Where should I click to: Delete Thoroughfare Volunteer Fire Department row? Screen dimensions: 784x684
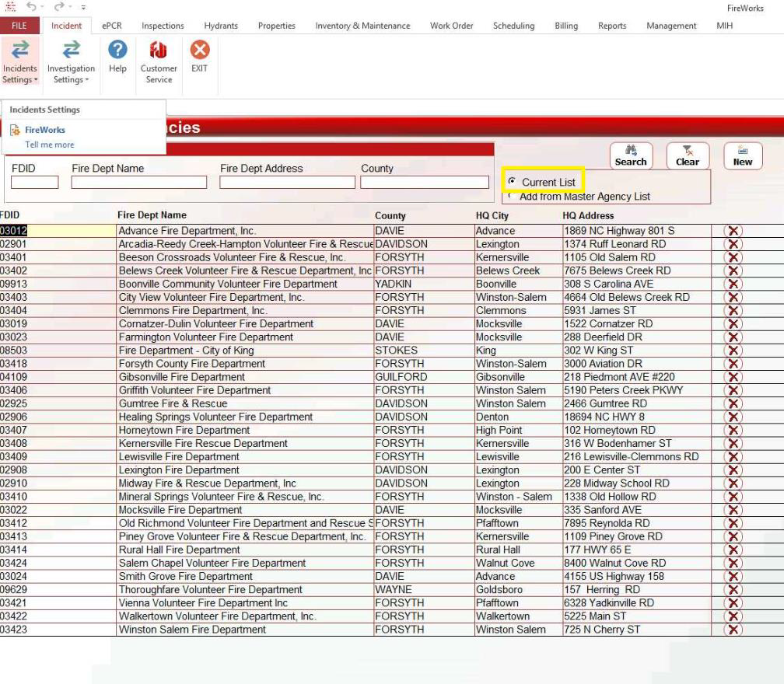point(733,590)
